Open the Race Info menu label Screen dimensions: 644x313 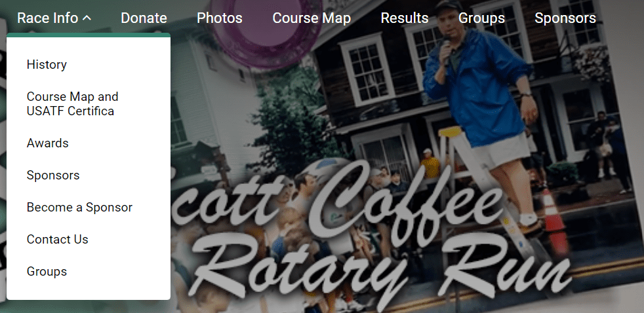coord(48,18)
